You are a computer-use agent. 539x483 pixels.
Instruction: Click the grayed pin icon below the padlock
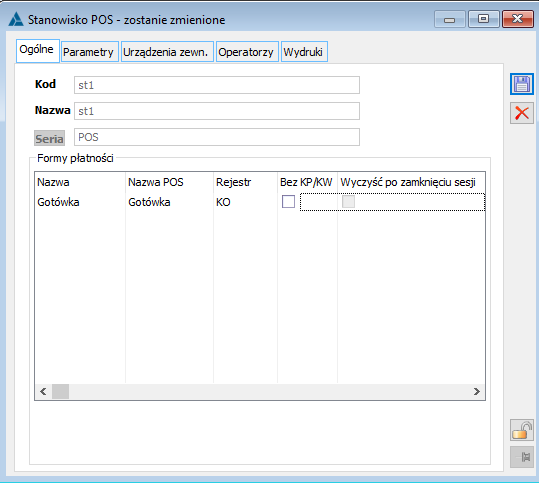521,457
